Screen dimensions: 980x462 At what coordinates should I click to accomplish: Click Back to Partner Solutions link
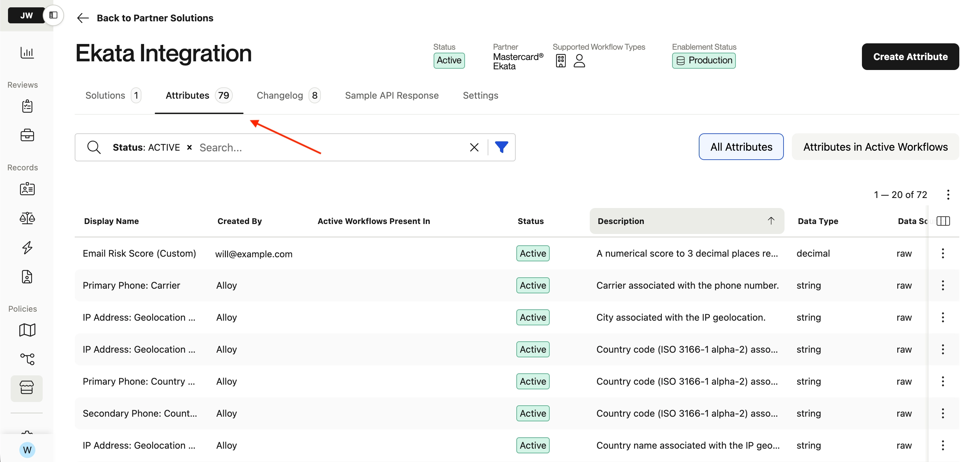pos(155,18)
